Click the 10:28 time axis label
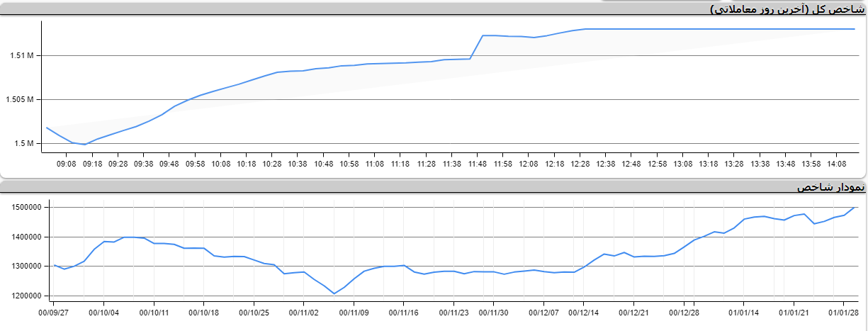Image resolution: width=868 pixels, height=331 pixels. (272, 164)
